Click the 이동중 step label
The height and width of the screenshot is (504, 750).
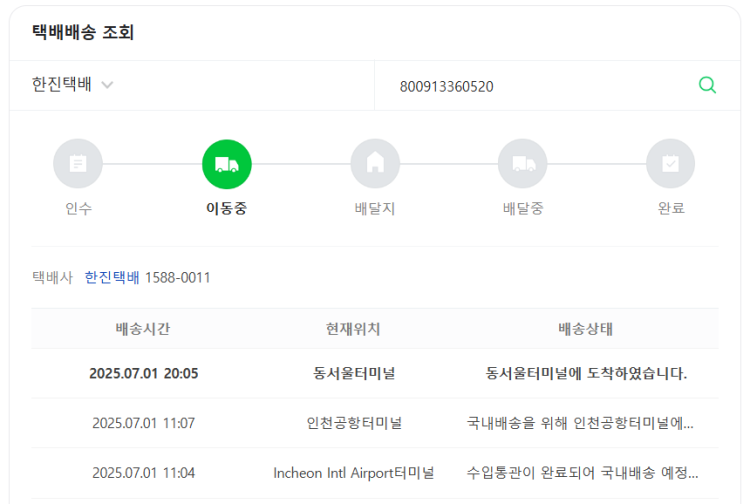tap(226, 208)
